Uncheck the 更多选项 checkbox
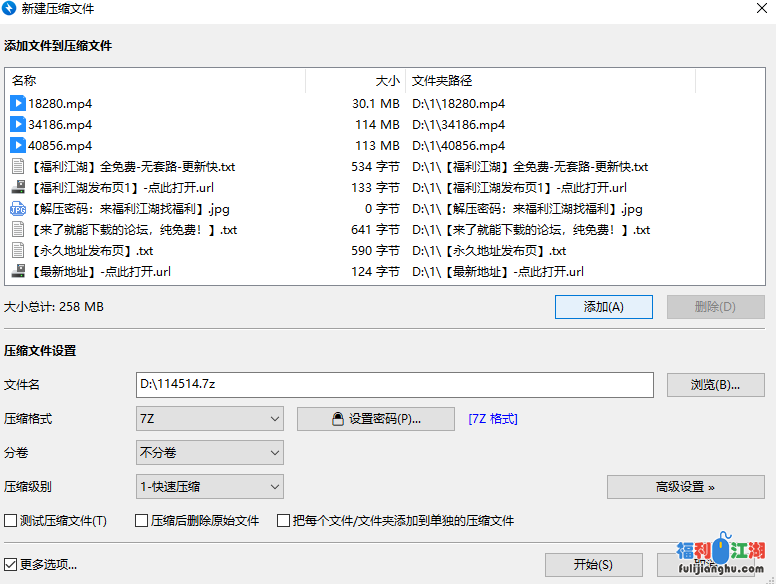Screen dimensions: 776x584 tap(11, 564)
